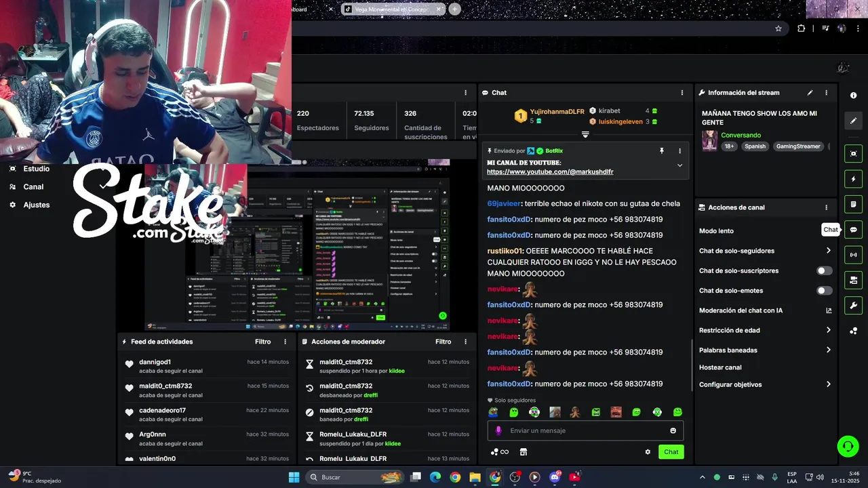The image size is (868, 488).
Task: Expand Configurar objetivos options
Action: coord(829,384)
